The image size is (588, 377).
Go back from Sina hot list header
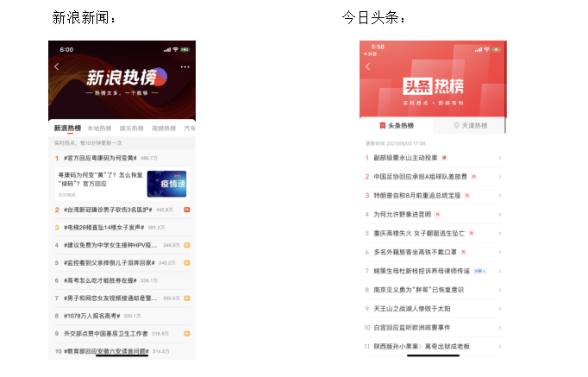pyautogui.click(x=57, y=66)
